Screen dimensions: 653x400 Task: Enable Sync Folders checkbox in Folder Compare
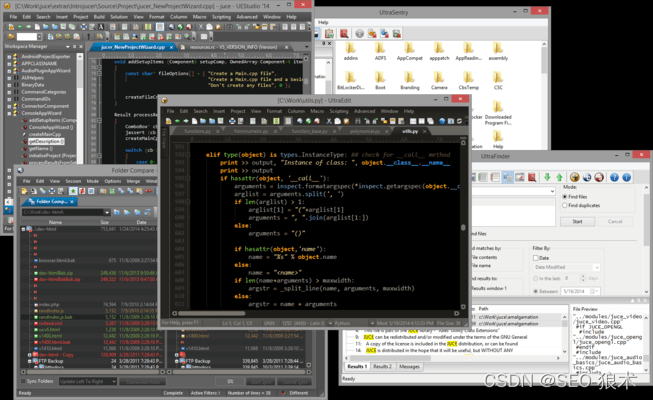point(23,381)
